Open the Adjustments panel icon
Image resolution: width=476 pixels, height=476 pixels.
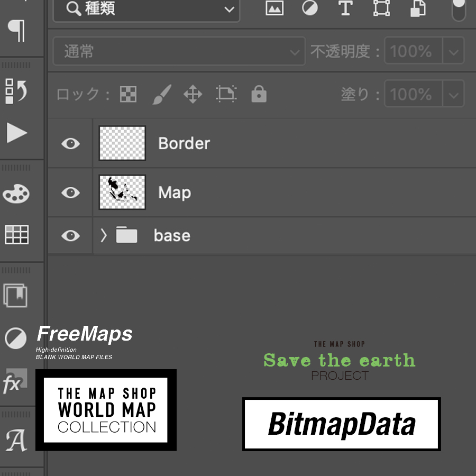[x=15, y=338]
